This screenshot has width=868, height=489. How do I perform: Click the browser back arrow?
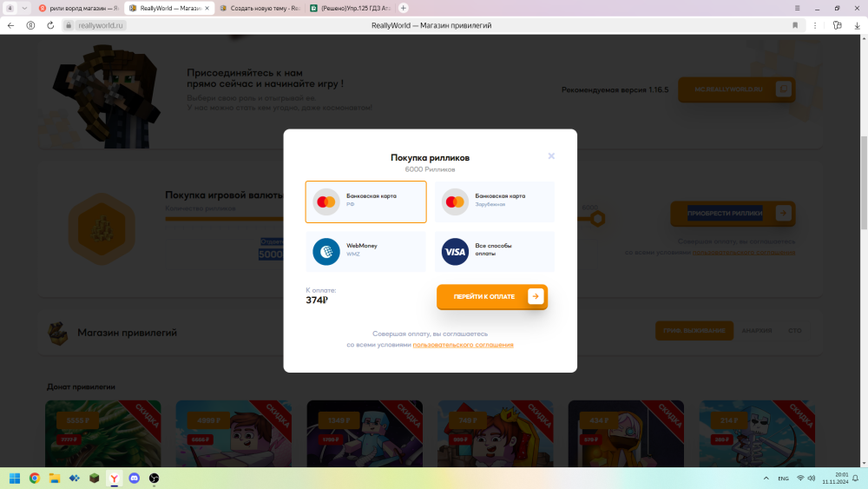tap(10, 25)
